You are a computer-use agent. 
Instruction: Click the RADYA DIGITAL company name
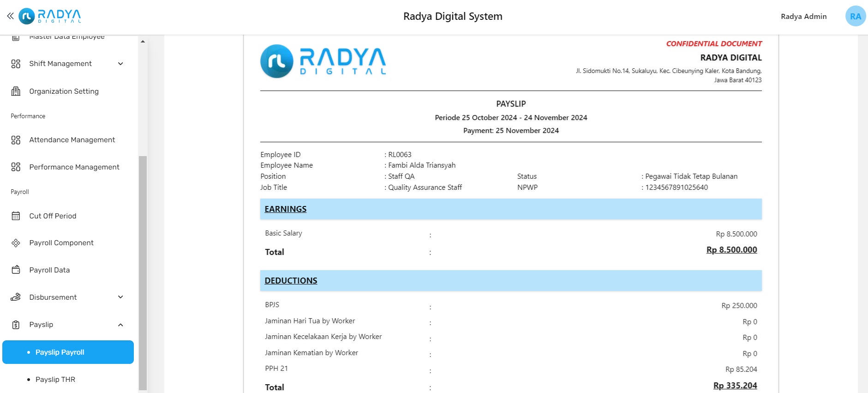[x=731, y=58]
